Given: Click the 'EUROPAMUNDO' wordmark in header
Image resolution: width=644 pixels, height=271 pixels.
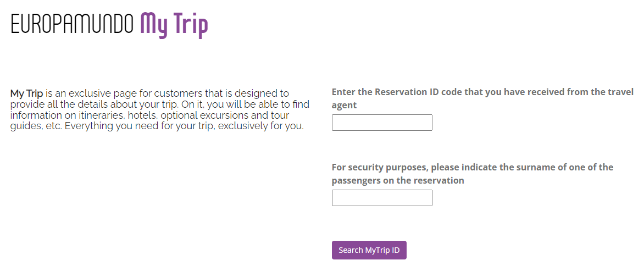Looking at the screenshot, I should (x=72, y=24).
